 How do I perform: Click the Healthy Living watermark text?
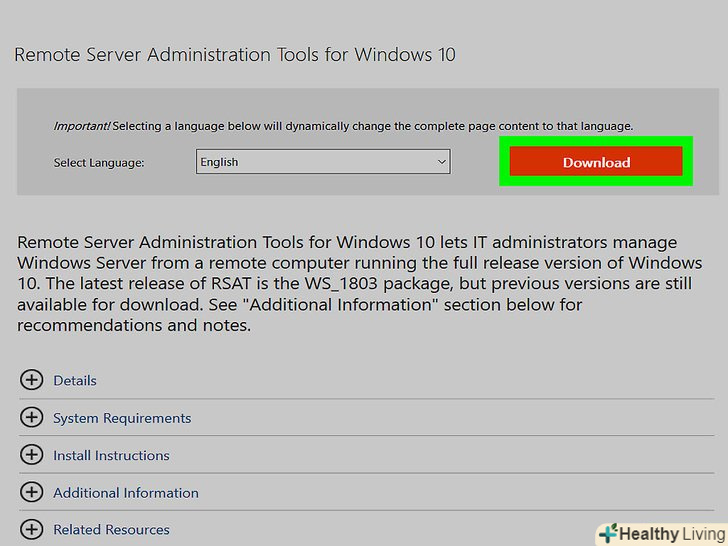671,534
